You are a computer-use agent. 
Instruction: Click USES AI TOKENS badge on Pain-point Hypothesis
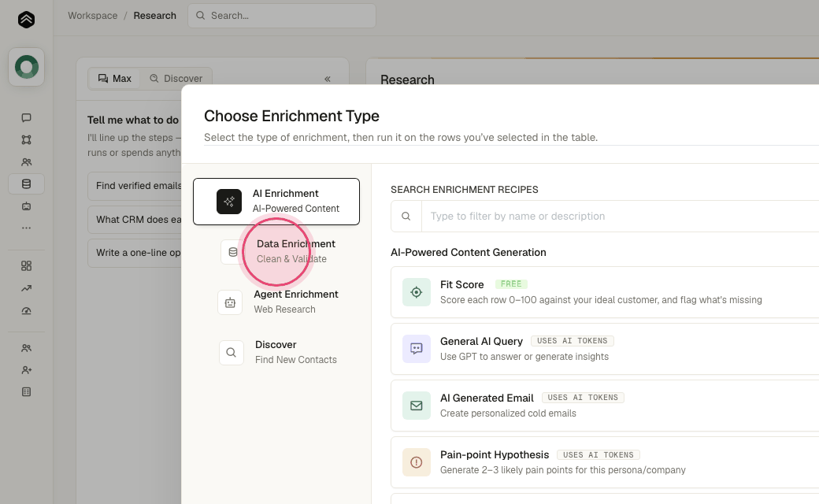coord(598,455)
